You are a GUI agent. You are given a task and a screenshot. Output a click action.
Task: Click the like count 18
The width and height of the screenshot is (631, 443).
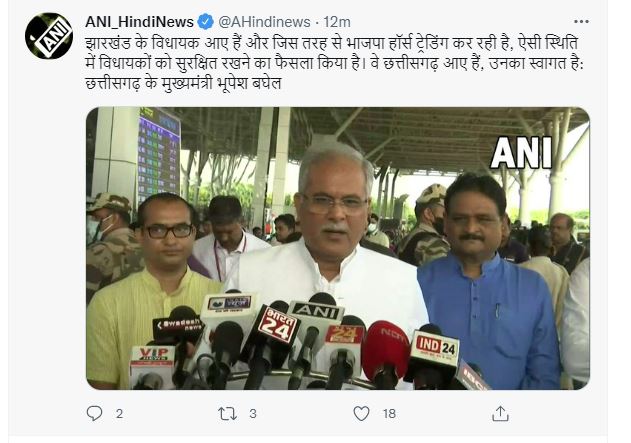point(389,414)
